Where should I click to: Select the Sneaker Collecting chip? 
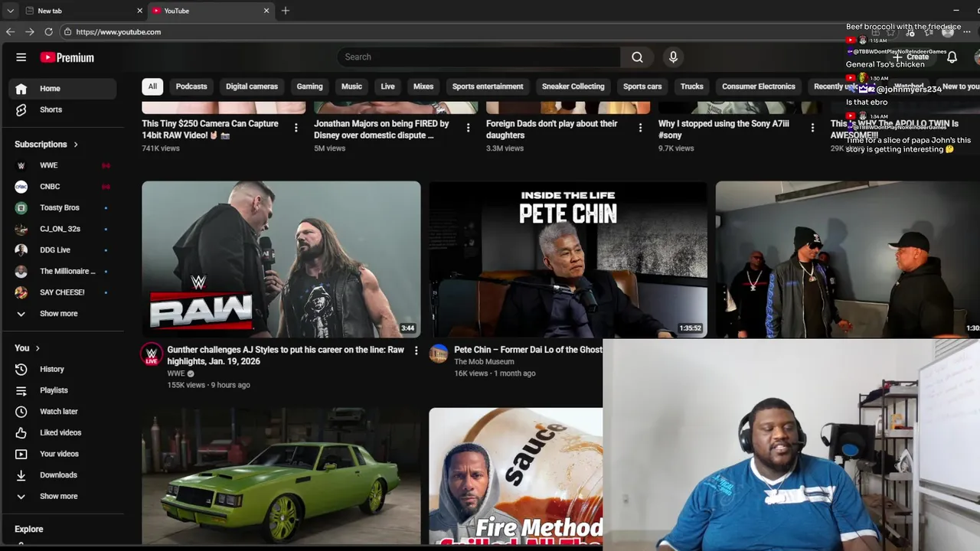coord(573,86)
